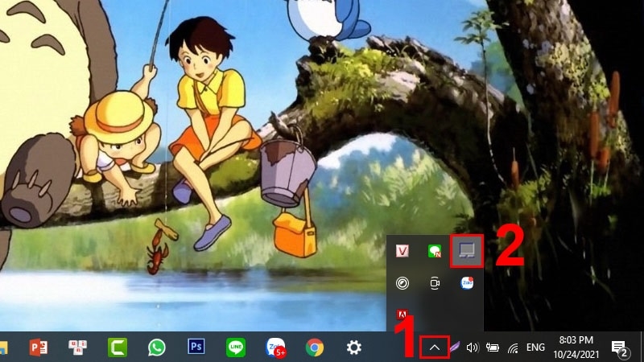Open the Zalo icon in tray popup
Viewport: 644px width, 362px height.
point(467,283)
